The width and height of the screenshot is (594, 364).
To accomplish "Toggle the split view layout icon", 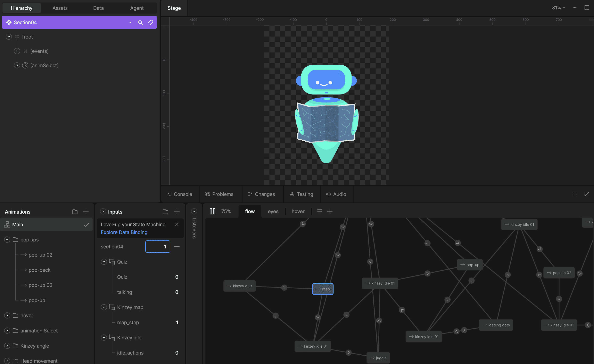I will point(587,8).
